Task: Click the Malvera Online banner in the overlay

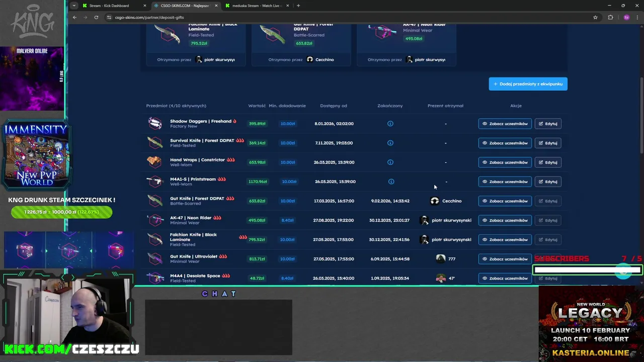Action: 32,78
